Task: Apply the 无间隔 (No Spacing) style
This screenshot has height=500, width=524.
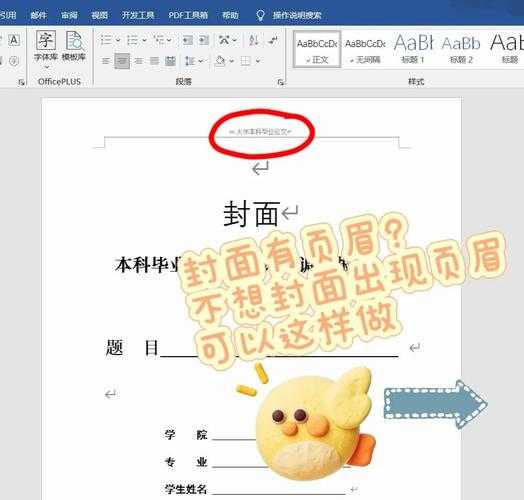Action: (365, 49)
